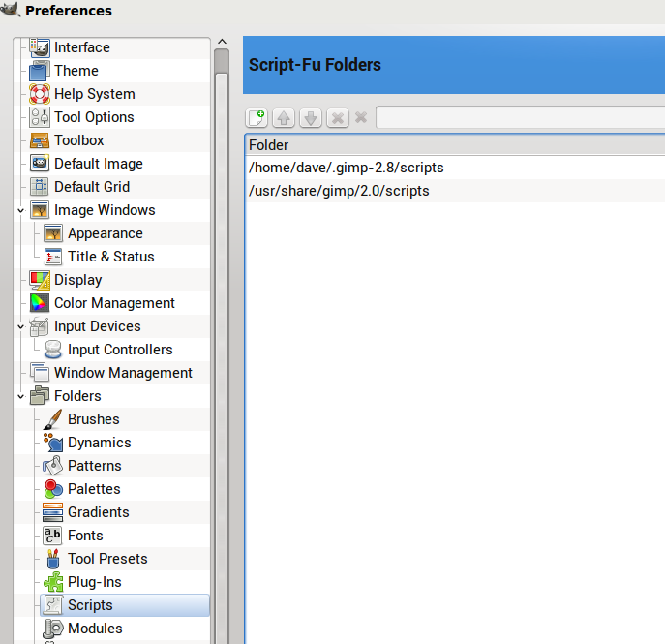Open the Display preferences page
665x644 pixels.
tap(78, 280)
